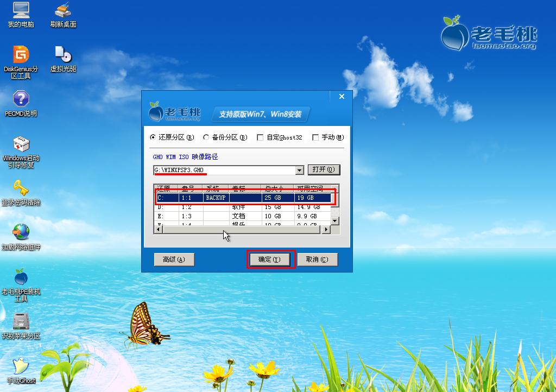556x392 pixels.
Task: Launch 手动Ghost desktop icon
Action: (21, 366)
